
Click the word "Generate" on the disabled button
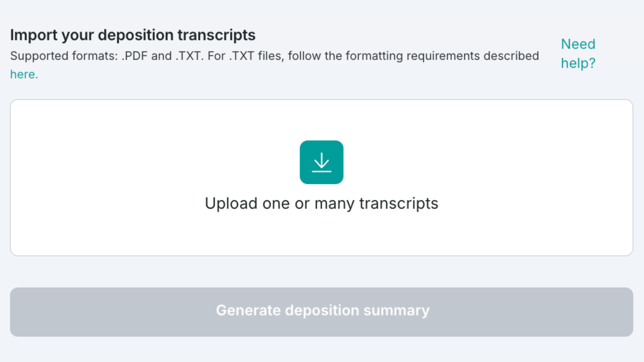coord(249,310)
